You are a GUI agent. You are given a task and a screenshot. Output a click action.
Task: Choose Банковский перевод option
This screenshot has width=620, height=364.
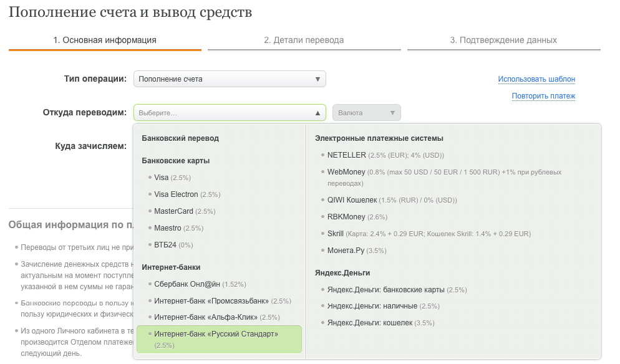(180, 138)
